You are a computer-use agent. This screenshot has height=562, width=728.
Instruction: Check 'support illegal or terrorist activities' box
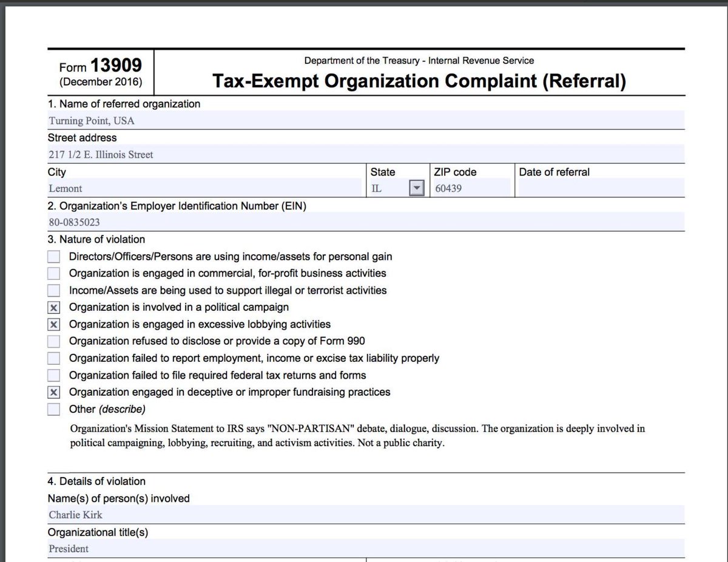(54, 291)
